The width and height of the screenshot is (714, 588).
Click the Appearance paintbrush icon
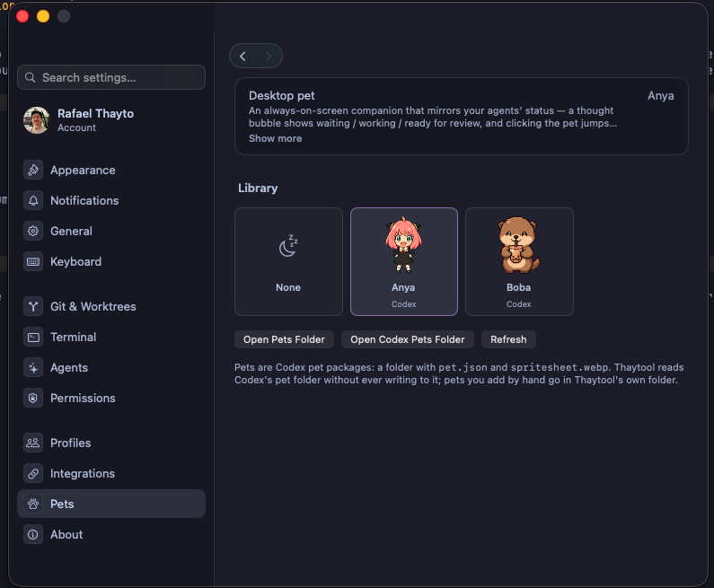point(33,171)
